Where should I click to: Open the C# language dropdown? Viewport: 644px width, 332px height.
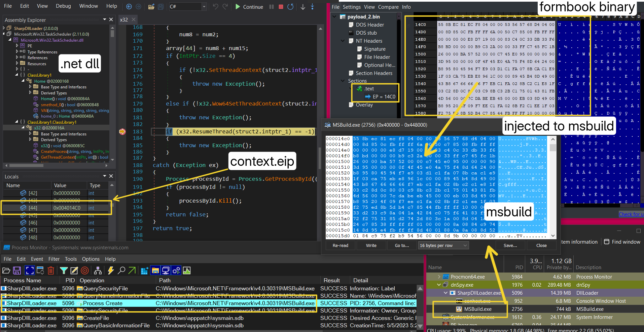pos(204,6)
